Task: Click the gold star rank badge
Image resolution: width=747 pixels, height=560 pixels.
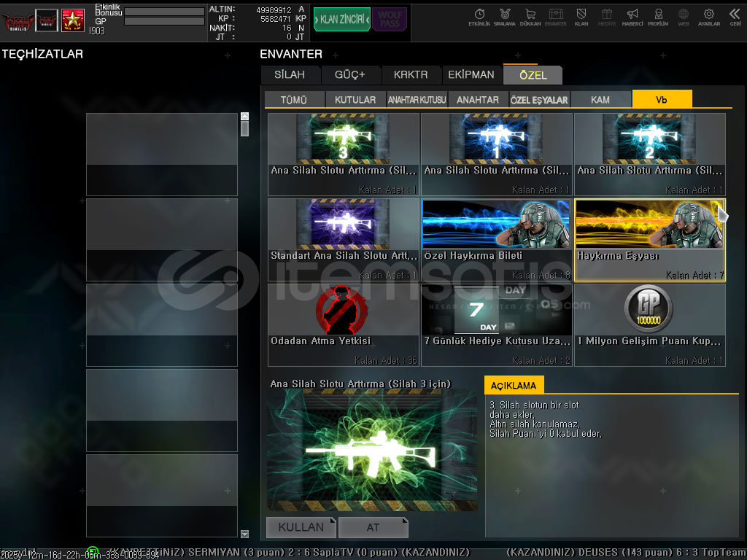Action: [72, 20]
